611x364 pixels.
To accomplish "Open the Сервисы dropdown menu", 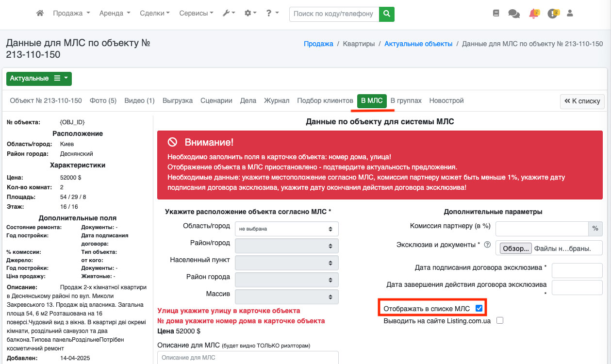I will pyautogui.click(x=196, y=14).
